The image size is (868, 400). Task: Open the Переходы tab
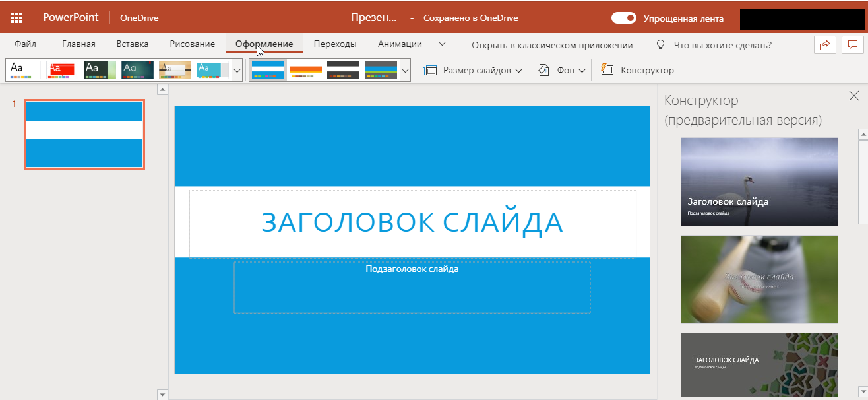coord(335,44)
